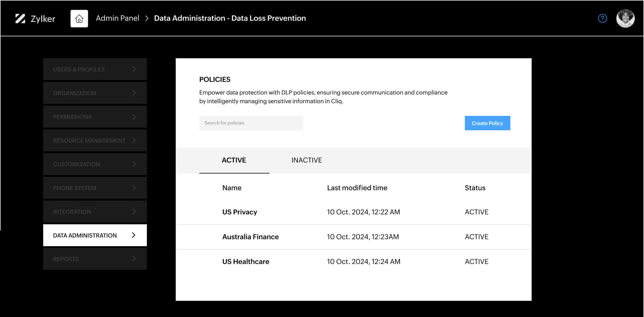This screenshot has width=644, height=317.
Task: Open Phone System sidebar section
Action: (95, 188)
